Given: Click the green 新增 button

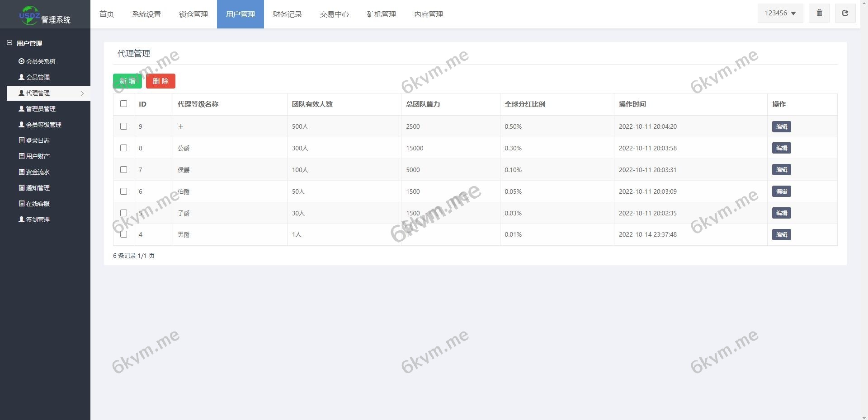Looking at the screenshot, I should point(127,81).
